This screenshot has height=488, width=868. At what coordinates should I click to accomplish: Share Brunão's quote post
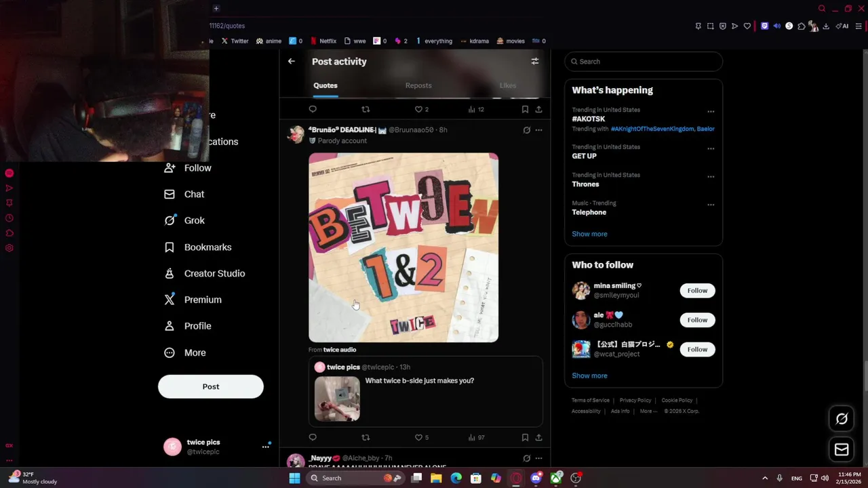(538, 437)
